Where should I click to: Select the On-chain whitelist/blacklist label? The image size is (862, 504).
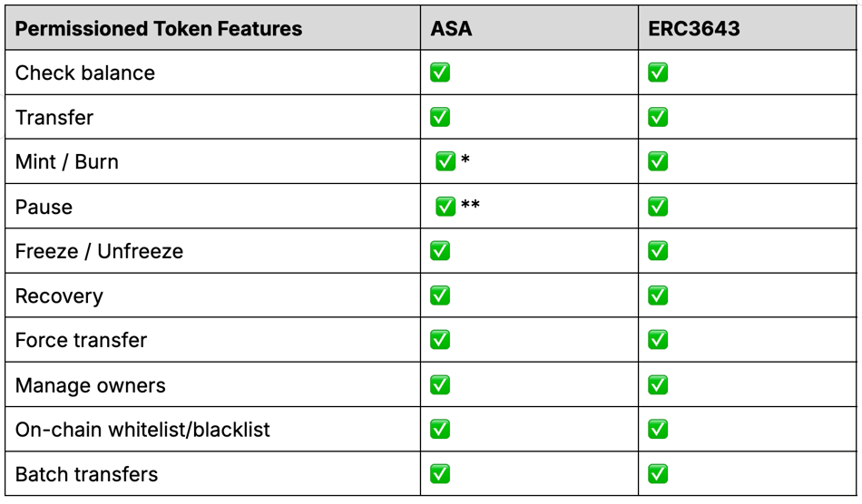click(x=142, y=430)
